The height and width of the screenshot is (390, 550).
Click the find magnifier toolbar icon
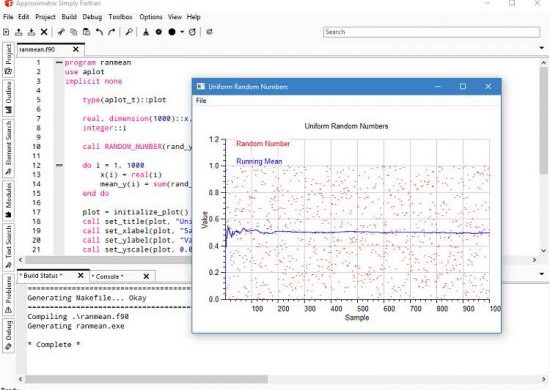[x=129, y=32]
